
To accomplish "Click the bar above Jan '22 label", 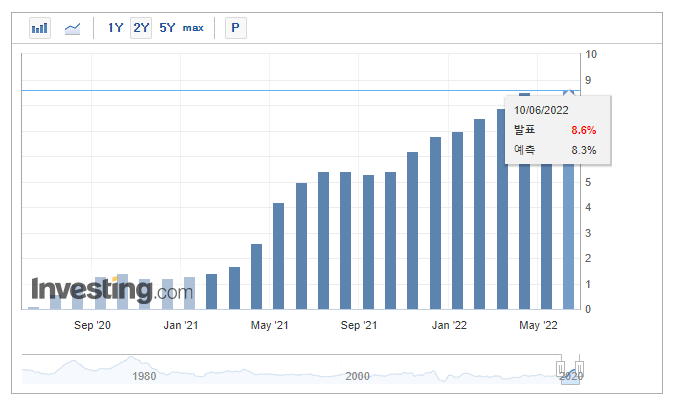I will point(458,221).
